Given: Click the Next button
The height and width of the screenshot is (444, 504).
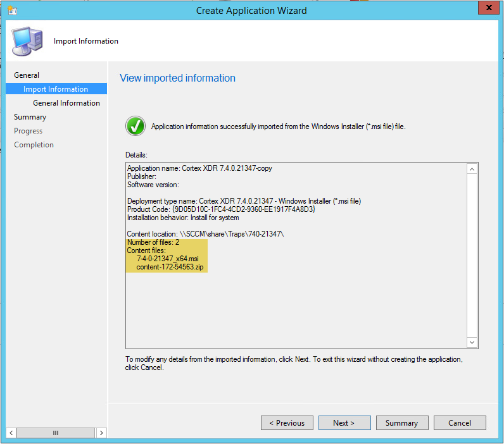Looking at the screenshot, I should click(x=344, y=422).
